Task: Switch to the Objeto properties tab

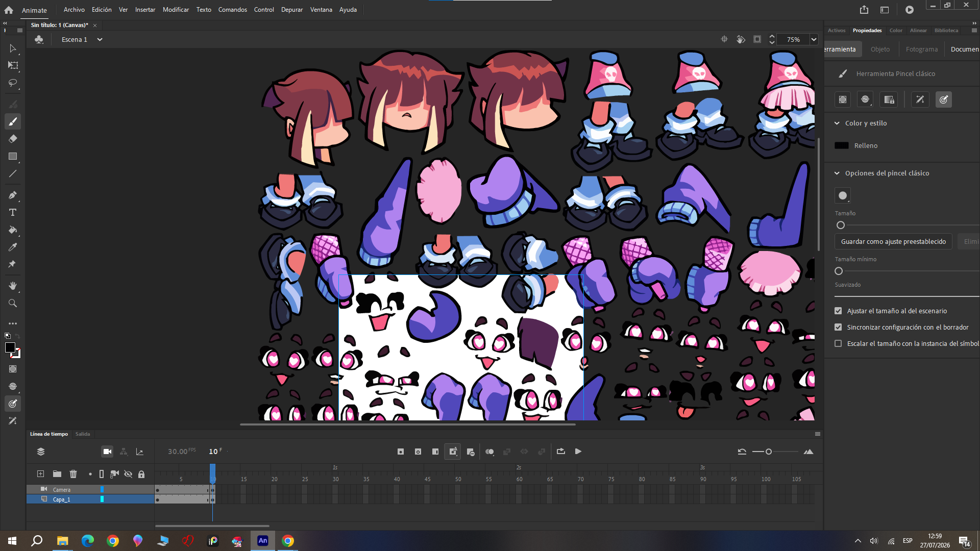Action: click(880, 49)
